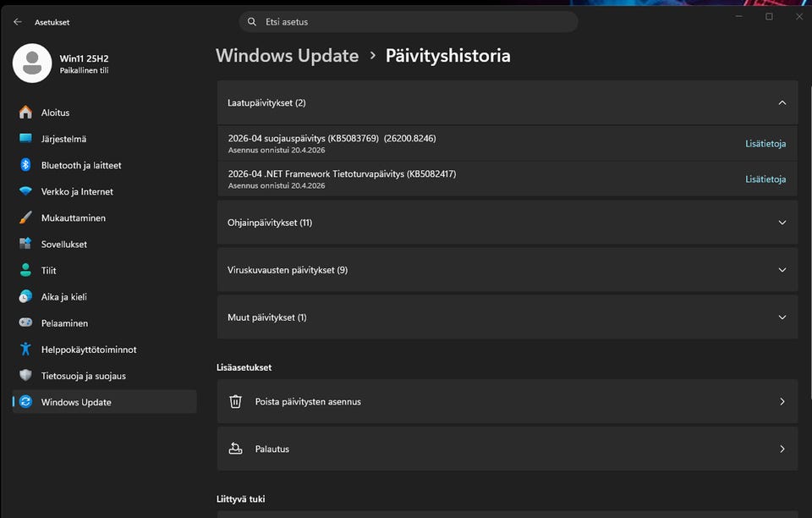This screenshot has height=518, width=812.
Task: Click the Palautus label
Action: (x=272, y=449)
